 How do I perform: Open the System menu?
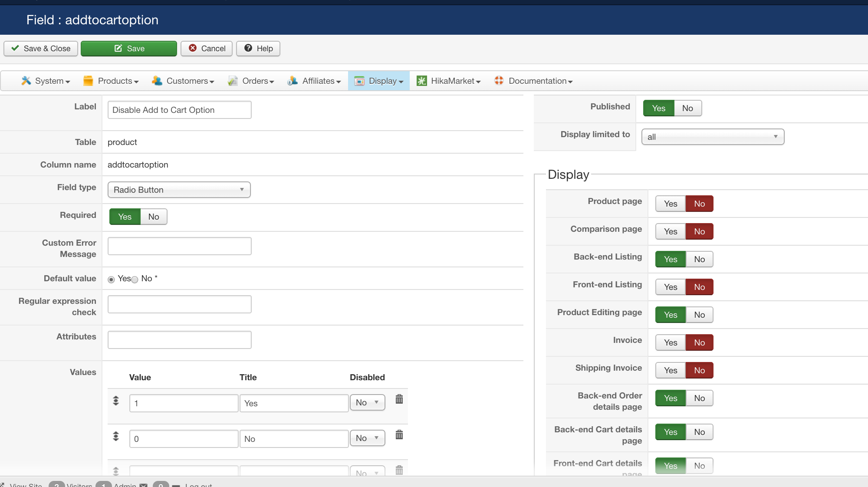coord(46,81)
